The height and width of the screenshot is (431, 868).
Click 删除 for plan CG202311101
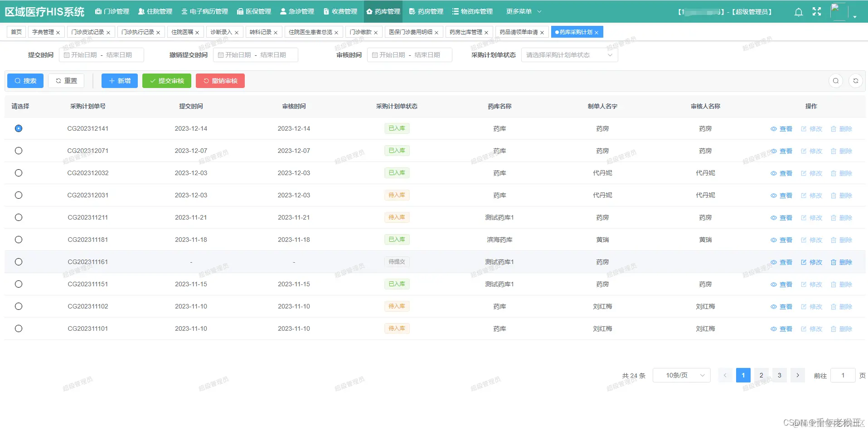tap(841, 329)
